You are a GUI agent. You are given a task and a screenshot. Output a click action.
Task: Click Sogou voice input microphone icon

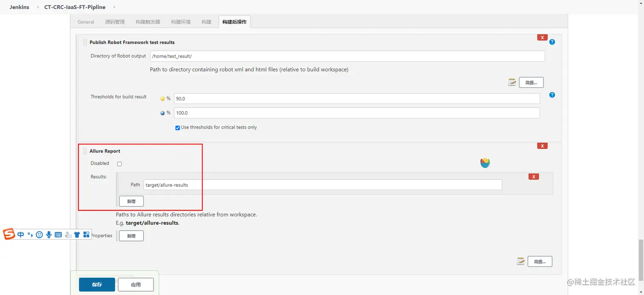[49, 235]
